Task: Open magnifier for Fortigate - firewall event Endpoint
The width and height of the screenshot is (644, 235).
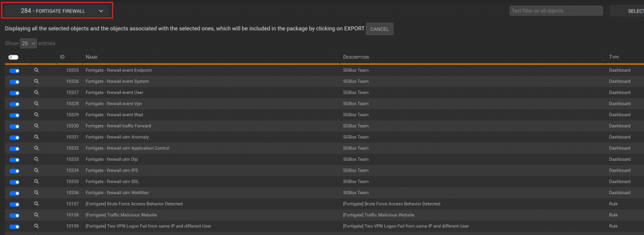Action: tap(36, 70)
